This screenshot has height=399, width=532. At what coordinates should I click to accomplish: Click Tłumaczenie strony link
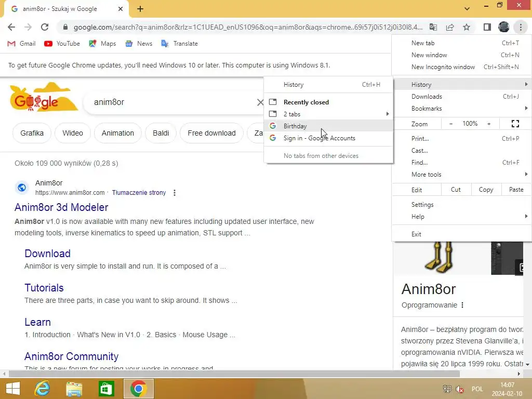tap(139, 193)
